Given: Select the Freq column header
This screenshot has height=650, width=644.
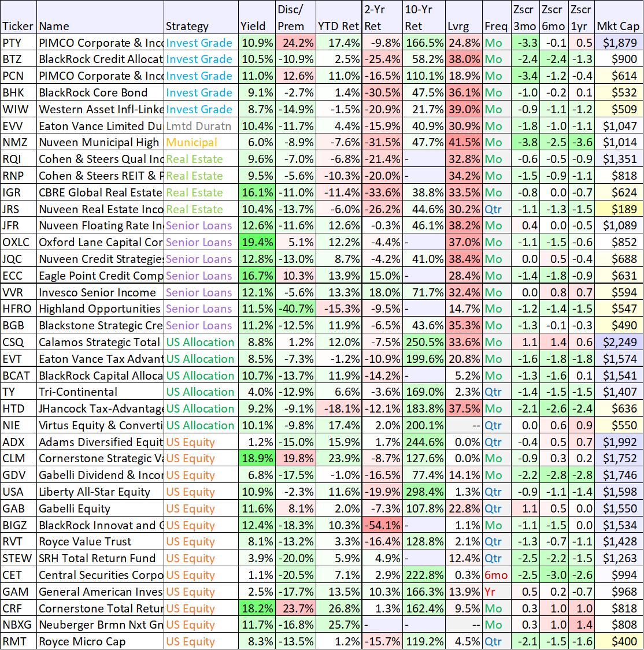Looking at the screenshot, I should pos(496,17).
